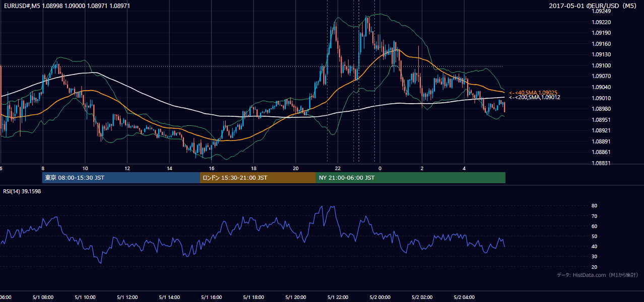Viewport: 644px width, 302px height.
Task: Click the RSI axis level 80
Action: (595, 206)
